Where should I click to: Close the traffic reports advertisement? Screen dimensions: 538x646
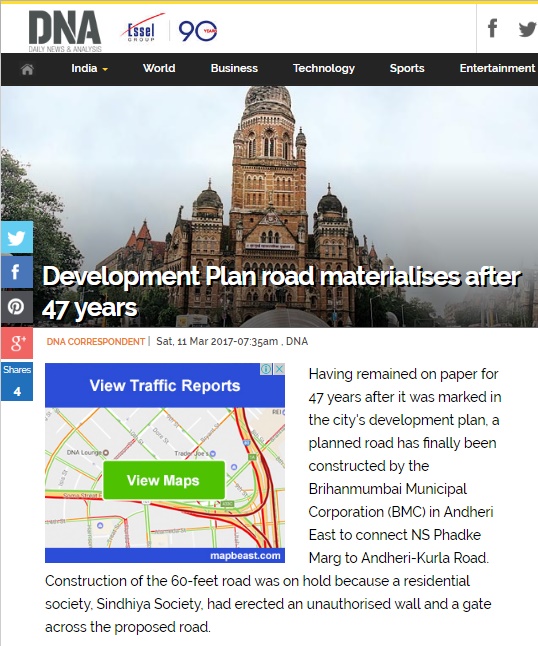279,369
